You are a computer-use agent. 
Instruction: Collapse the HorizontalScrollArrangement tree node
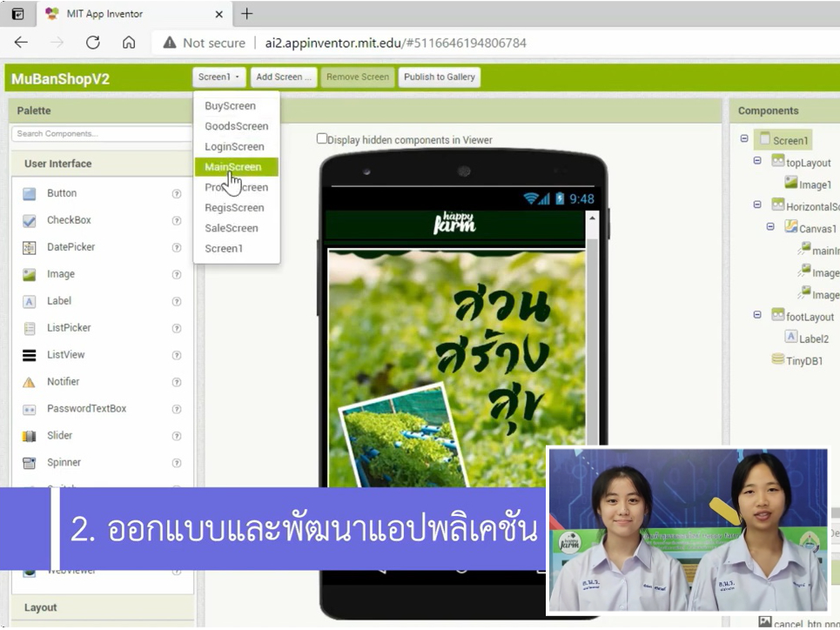[x=757, y=204]
